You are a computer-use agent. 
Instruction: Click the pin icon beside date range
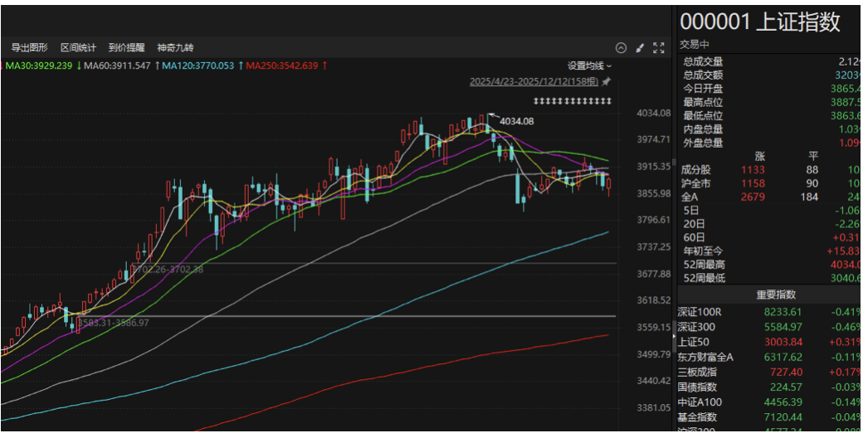606,82
